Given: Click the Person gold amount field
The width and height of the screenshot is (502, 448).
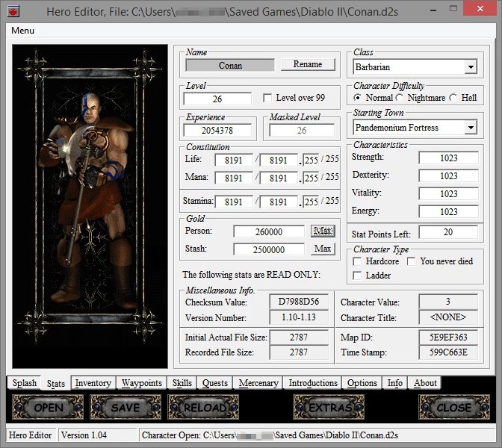Looking at the screenshot, I should click(x=269, y=231).
